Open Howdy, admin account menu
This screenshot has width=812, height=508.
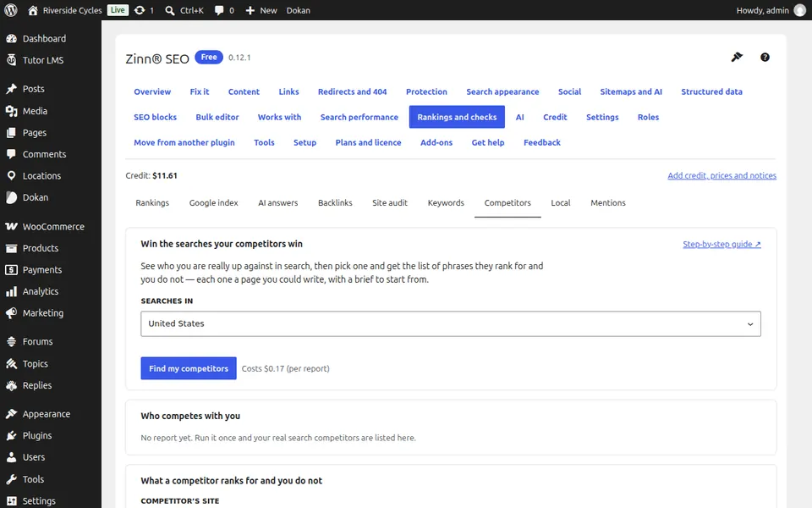click(x=771, y=10)
